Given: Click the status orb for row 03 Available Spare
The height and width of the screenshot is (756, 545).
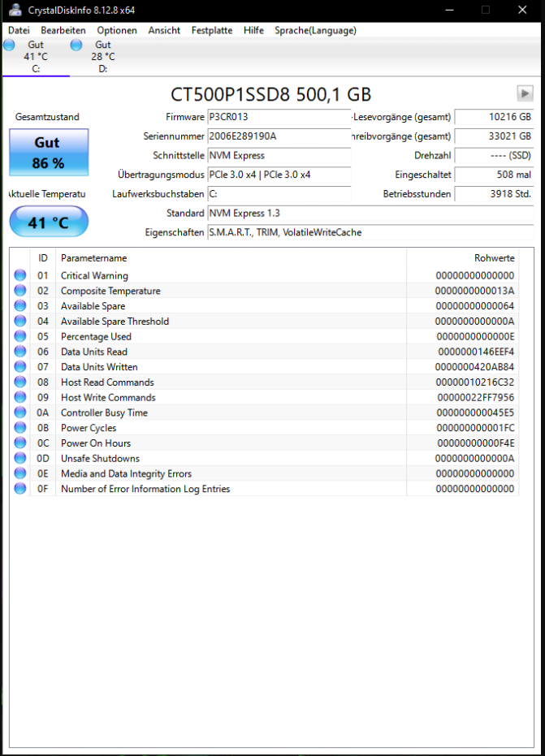Looking at the screenshot, I should (x=20, y=305).
